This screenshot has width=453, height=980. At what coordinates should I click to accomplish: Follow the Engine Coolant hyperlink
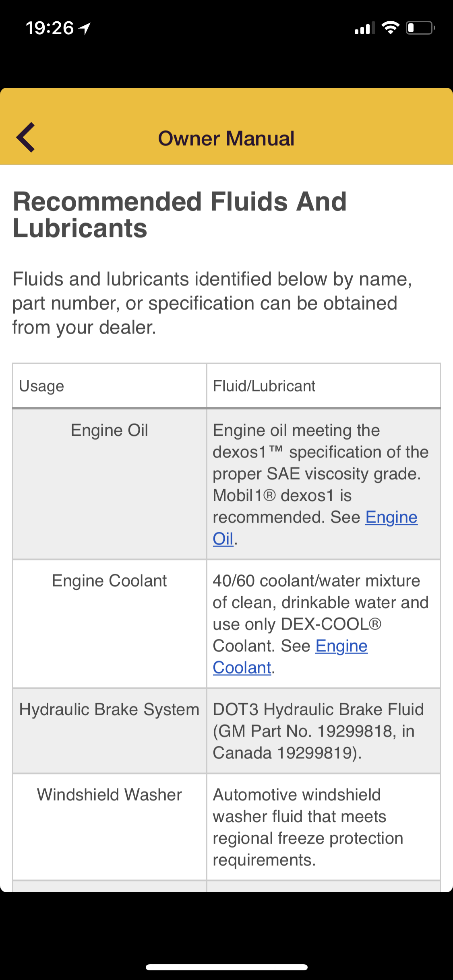tap(341, 646)
